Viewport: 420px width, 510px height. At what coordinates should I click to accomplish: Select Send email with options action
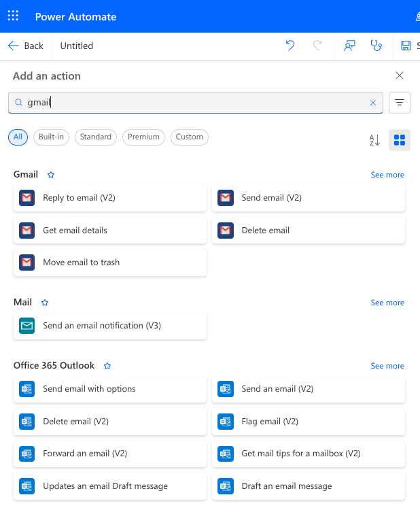[x=110, y=389]
